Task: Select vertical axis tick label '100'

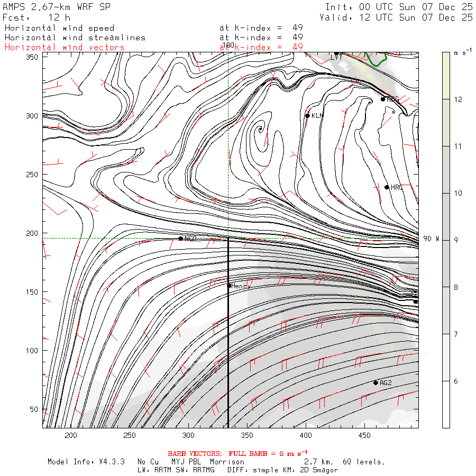Action: [32, 350]
